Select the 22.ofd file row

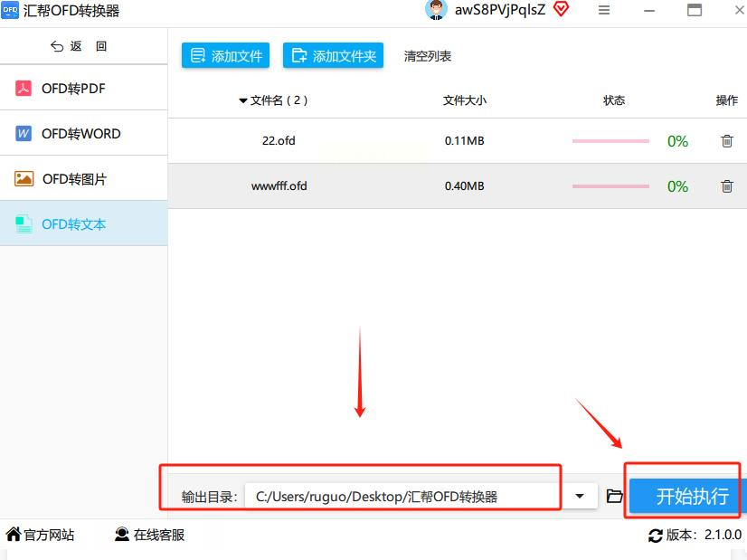[458, 141]
